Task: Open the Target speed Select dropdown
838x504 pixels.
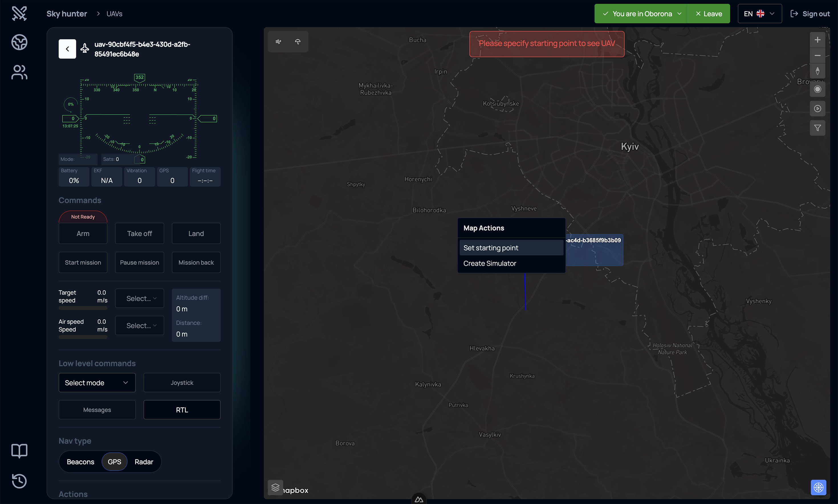Action: tap(140, 298)
